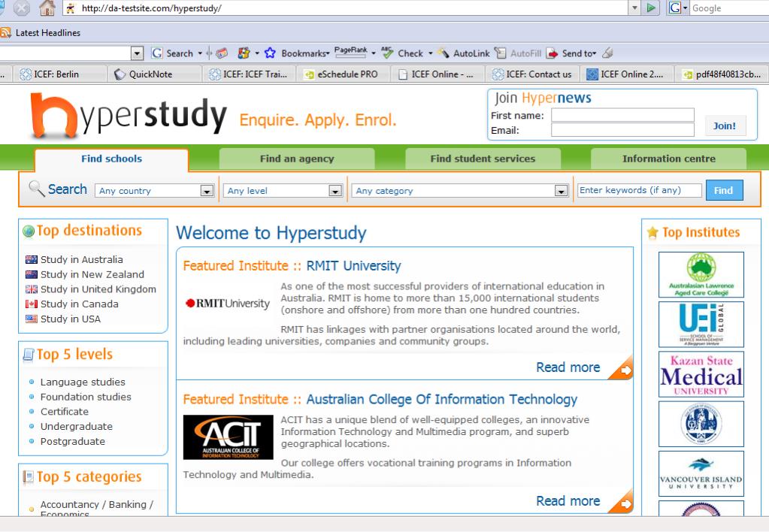The height and width of the screenshot is (532, 769).
Task: Open the Any country dropdown
Action: point(155,191)
